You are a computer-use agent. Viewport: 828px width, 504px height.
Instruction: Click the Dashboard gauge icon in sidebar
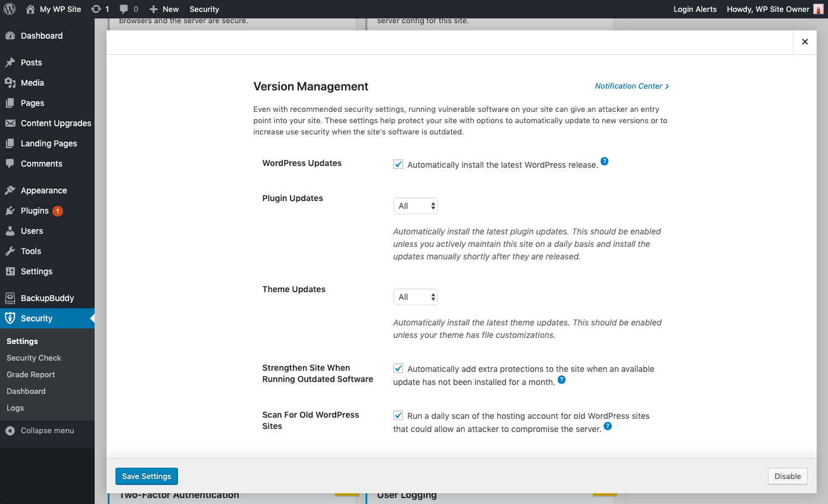tap(10, 36)
